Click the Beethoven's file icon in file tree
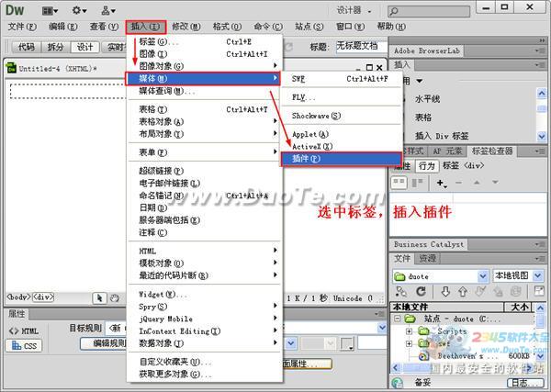The height and width of the screenshot is (392, 551). 423,356
